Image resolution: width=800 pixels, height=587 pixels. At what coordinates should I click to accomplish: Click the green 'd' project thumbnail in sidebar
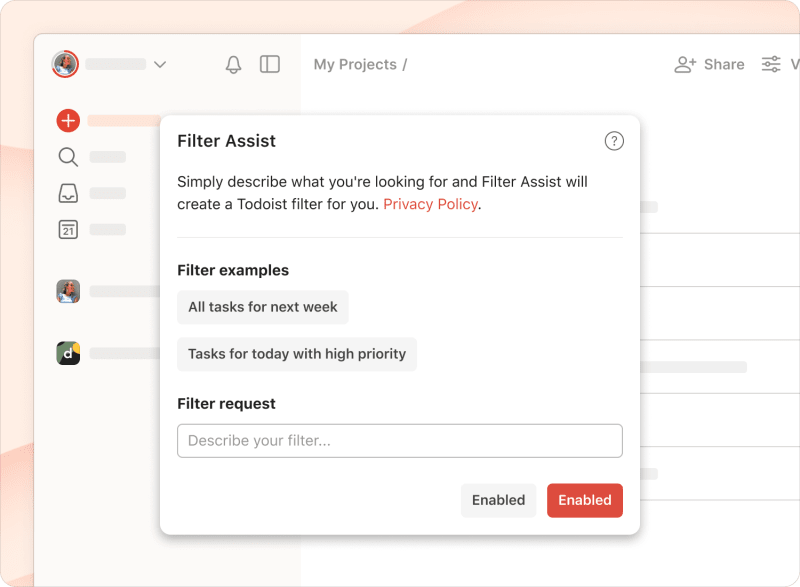point(67,353)
